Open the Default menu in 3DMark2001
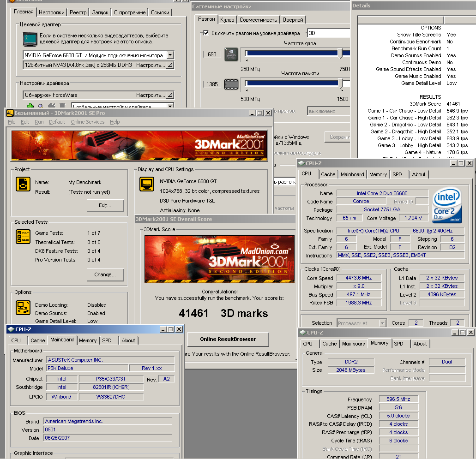Image resolution: width=476 pixels, height=459 pixels. pyautogui.click(x=57, y=122)
